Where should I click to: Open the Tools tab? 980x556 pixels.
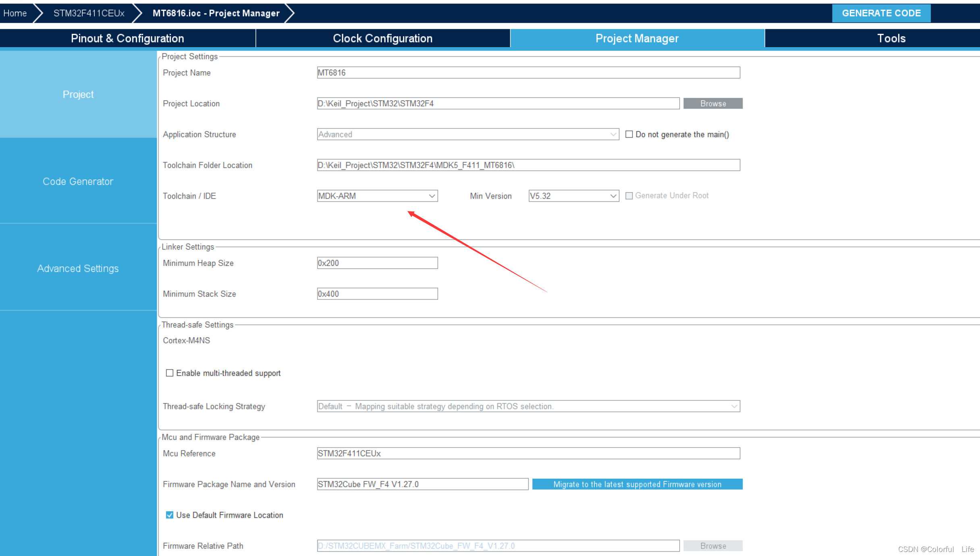click(891, 38)
